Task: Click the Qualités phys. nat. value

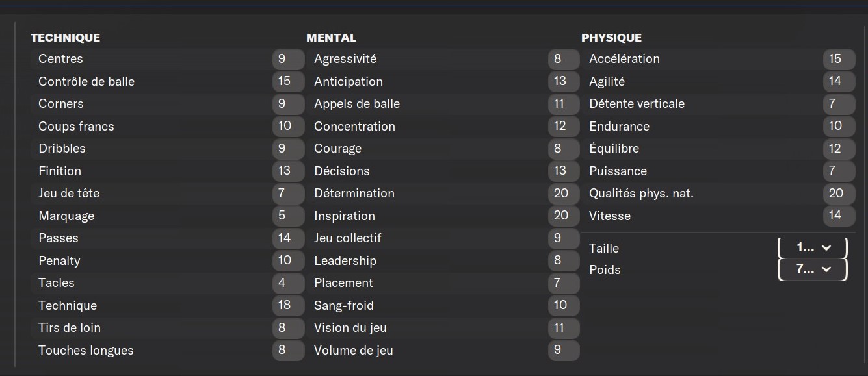Action: click(x=839, y=194)
